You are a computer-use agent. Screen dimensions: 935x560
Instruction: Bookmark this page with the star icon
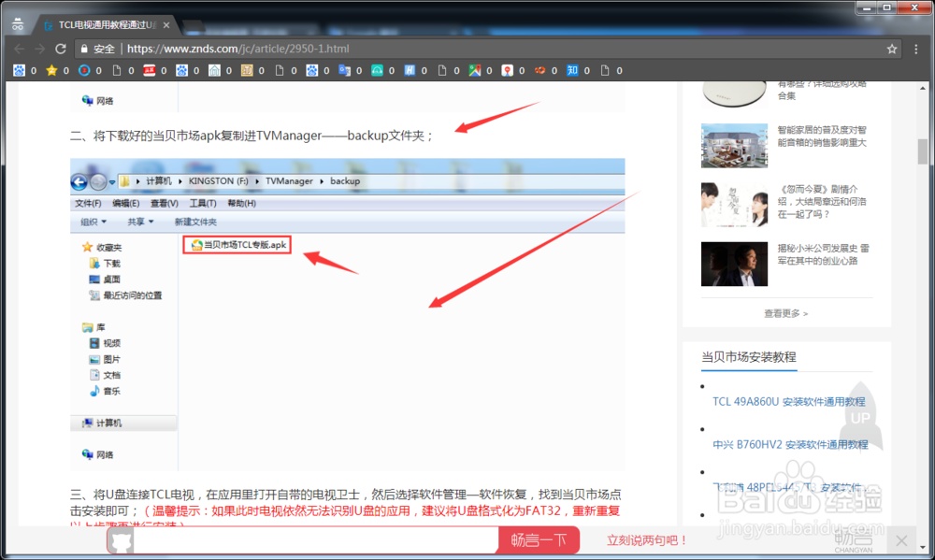pos(891,49)
